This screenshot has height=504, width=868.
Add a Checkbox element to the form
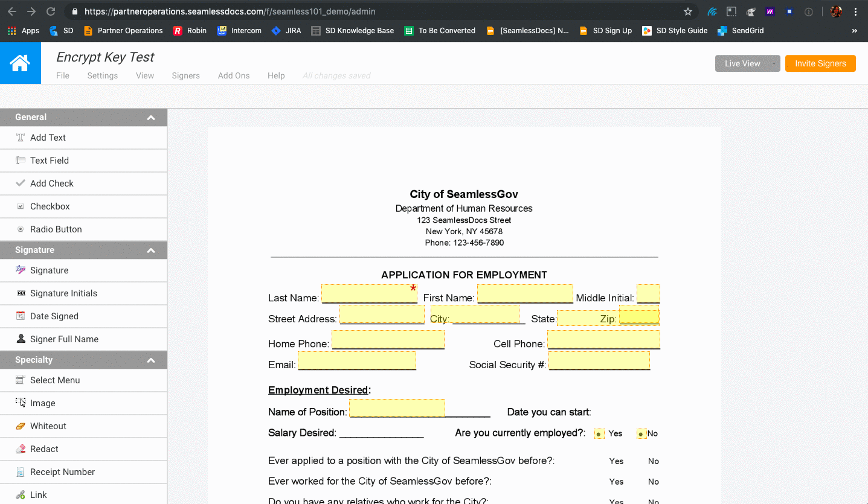coord(49,206)
